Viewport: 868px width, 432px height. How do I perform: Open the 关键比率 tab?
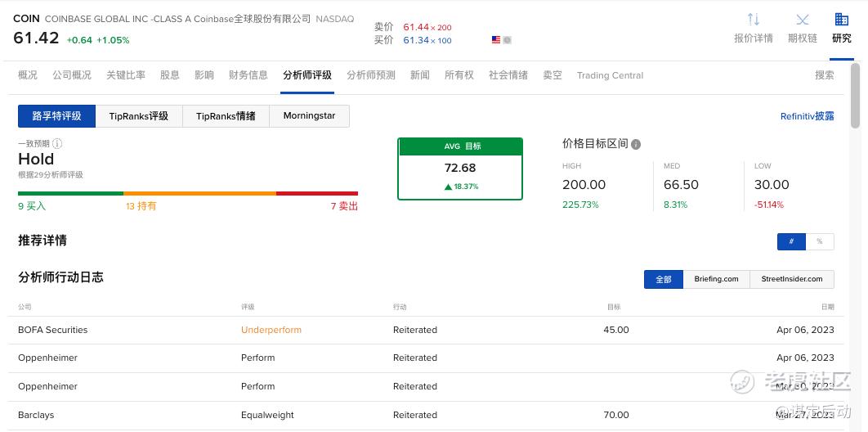click(126, 75)
